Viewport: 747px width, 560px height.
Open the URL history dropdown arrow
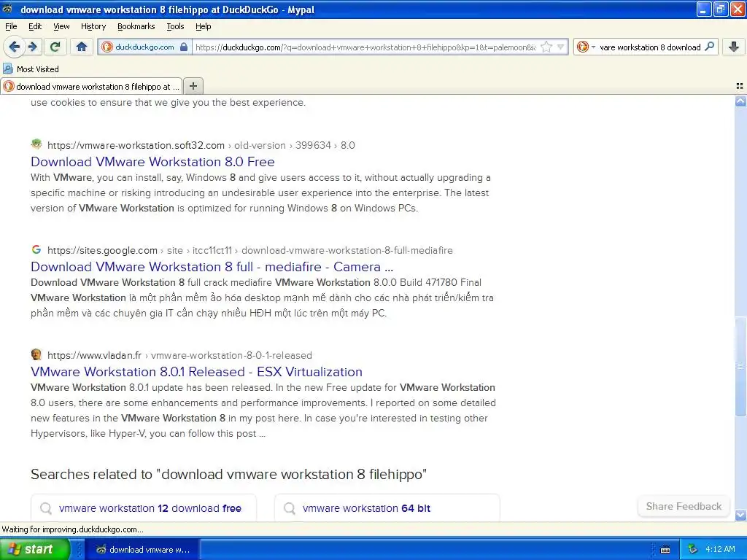tap(561, 47)
